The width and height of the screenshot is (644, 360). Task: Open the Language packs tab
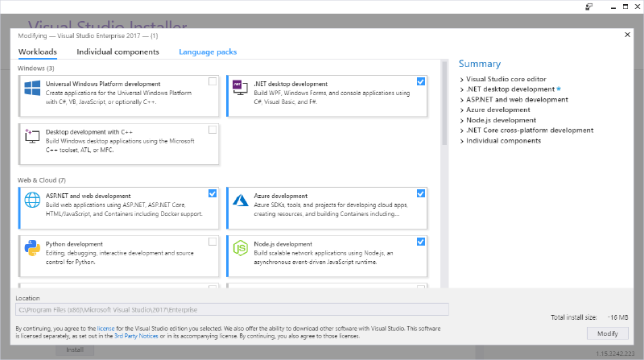point(208,52)
